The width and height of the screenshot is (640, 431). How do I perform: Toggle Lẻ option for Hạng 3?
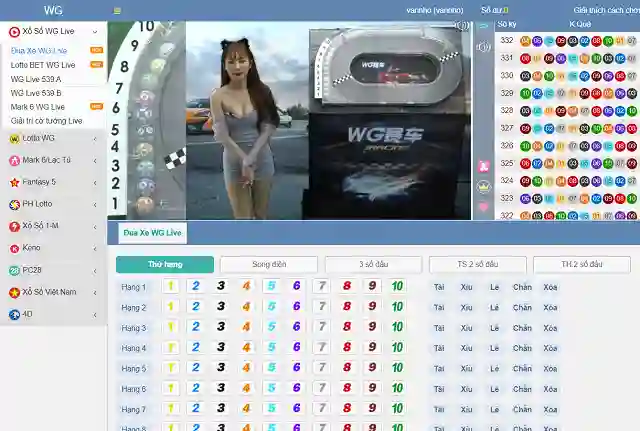pos(495,328)
